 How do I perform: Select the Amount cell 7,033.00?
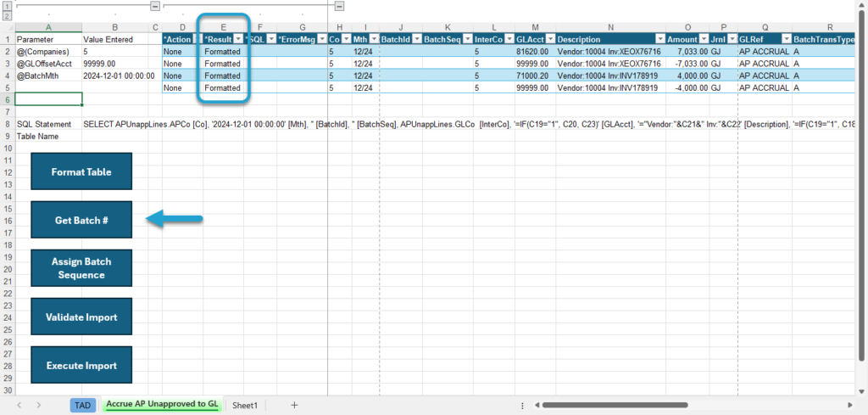coord(687,52)
